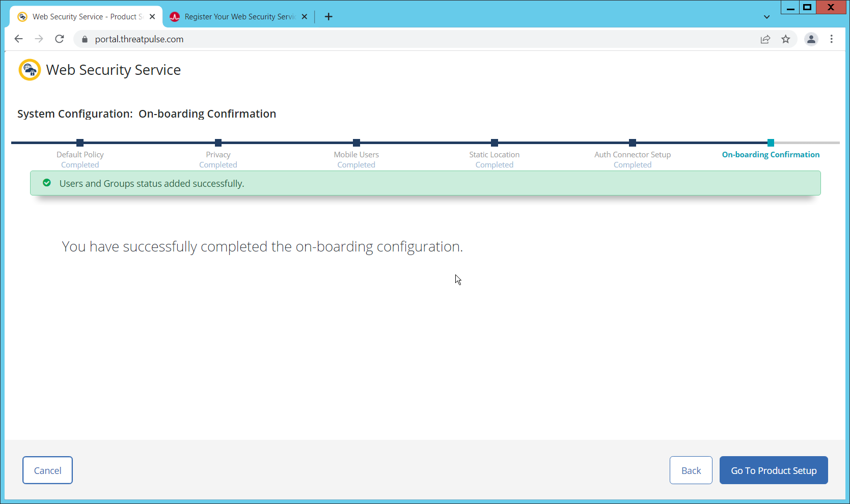Open the Chrome profile menu

pos(811,39)
